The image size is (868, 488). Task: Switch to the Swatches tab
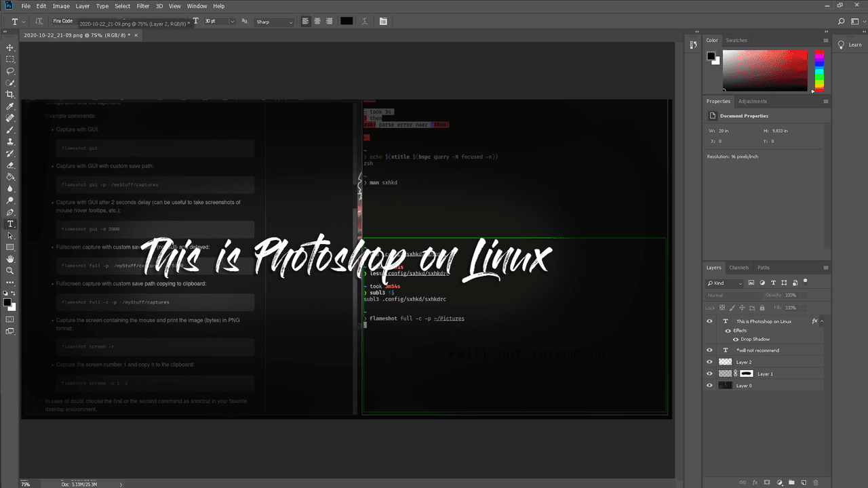tap(736, 40)
